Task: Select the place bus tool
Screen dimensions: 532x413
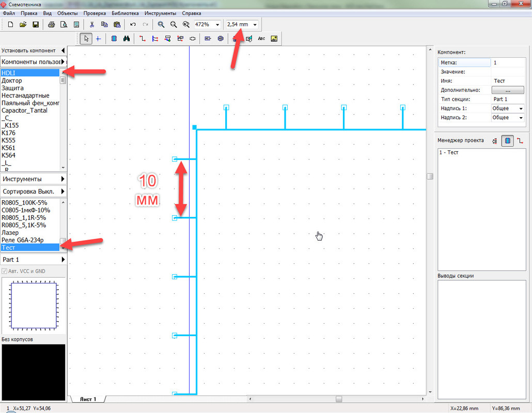Action: point(155,39)
